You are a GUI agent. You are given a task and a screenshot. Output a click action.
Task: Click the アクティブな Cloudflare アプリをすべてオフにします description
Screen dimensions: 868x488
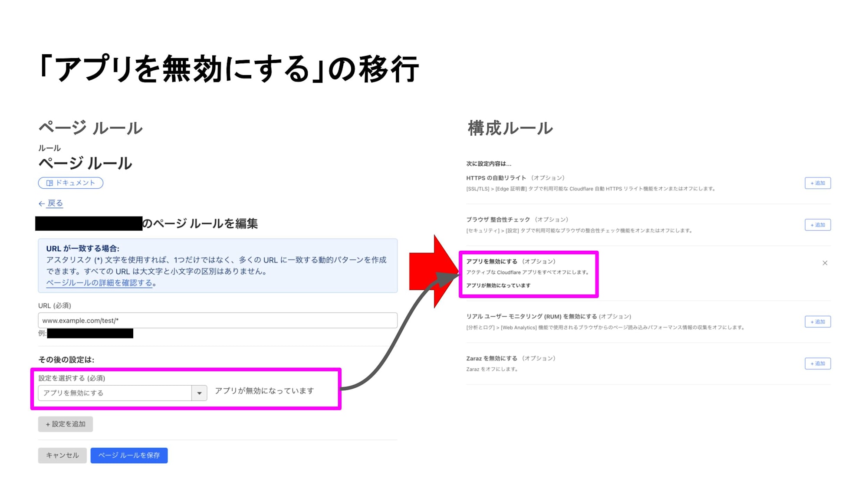(528, 272)
